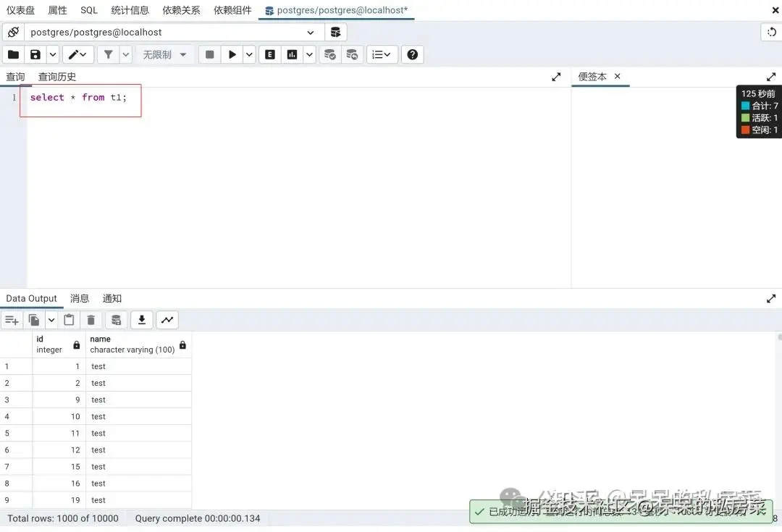Click the id cell with value 12
This screenshot has width=782, height=532.
point(59,450)
